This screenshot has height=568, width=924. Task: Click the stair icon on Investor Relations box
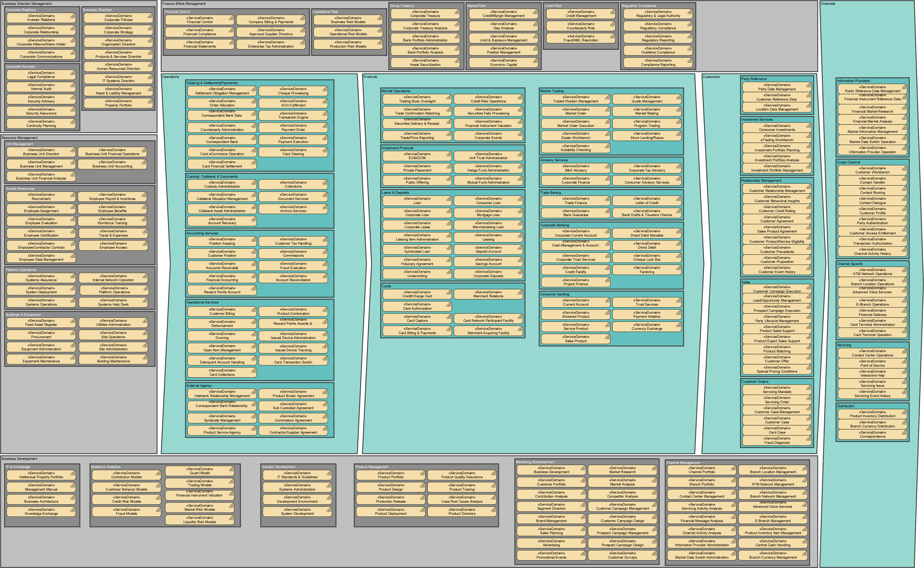click(x=73, y=16)
